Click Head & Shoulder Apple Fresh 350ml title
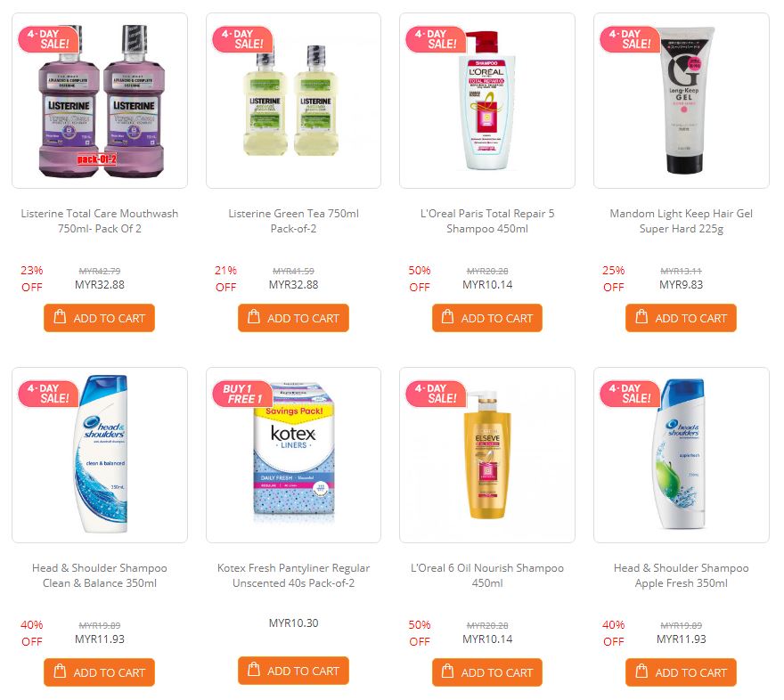Image resolution: width=784 pixels, height=700 pixels. 681,575
